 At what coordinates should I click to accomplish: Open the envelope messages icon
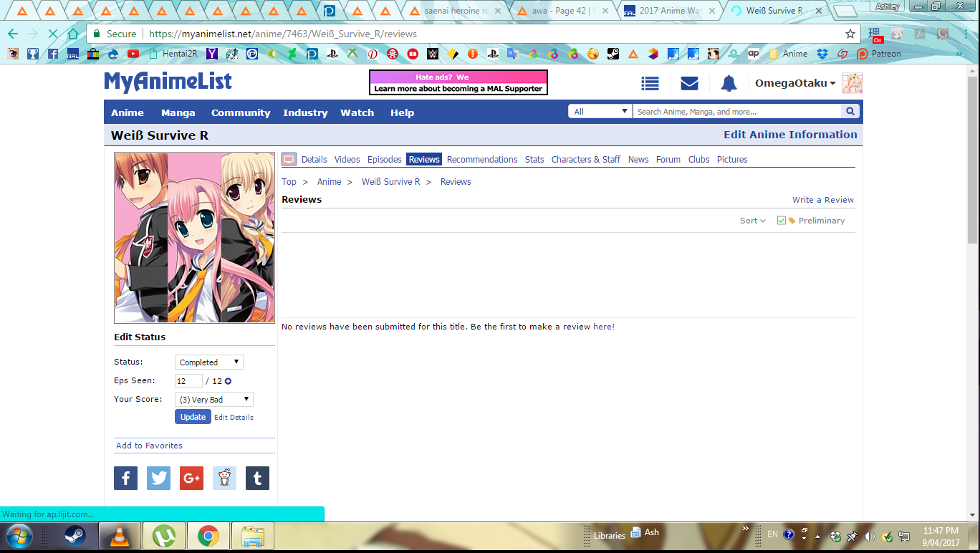[x=689, y=83]
